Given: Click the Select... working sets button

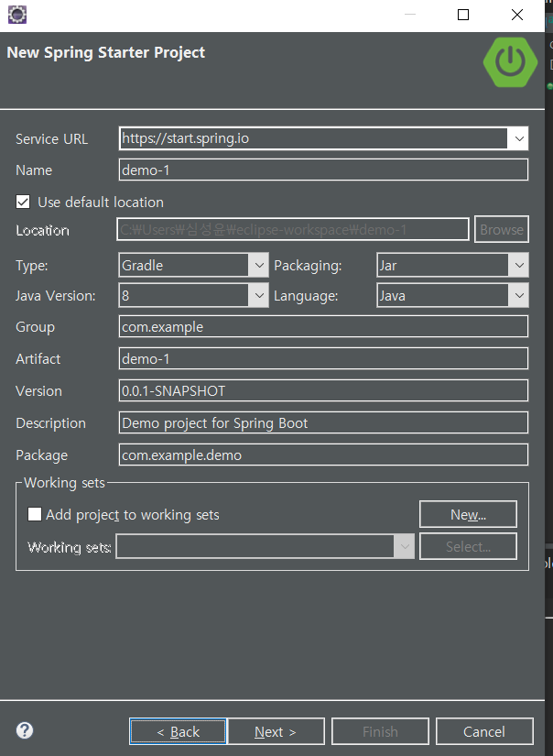Looking at the screenshot, I should click(x=468, y=546).
